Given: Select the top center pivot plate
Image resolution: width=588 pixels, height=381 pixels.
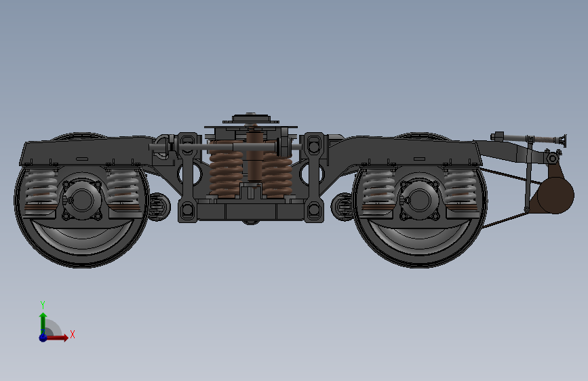Looking at the screenshot, I should (251, 119).
